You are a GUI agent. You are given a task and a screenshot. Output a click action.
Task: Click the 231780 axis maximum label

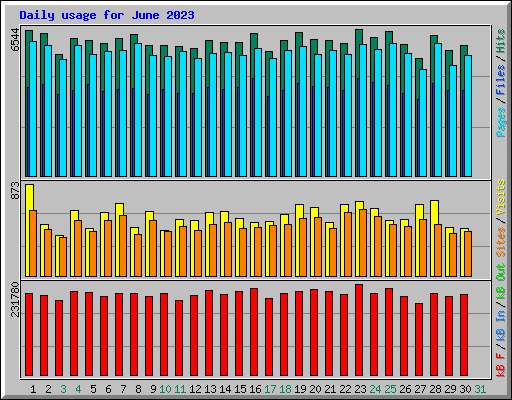[15, 299]
